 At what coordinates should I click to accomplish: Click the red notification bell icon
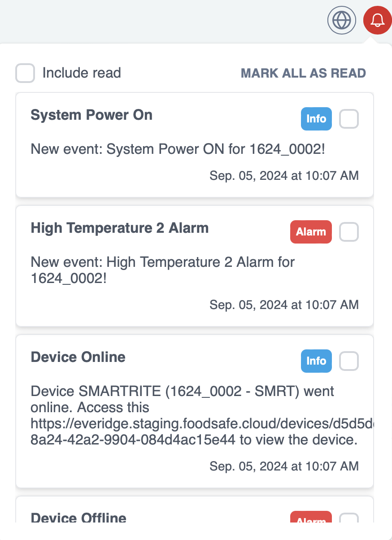[378, 20]
